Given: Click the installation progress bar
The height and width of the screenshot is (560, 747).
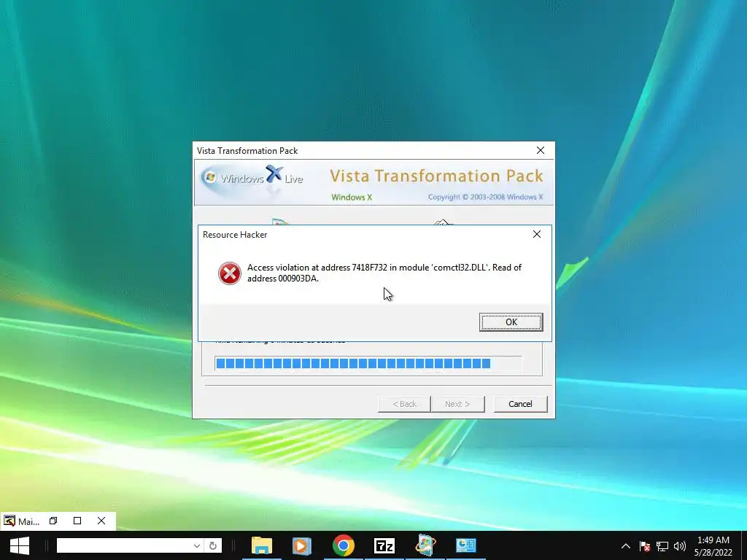Looking at the screenshot, I should [x=368, y=364].
